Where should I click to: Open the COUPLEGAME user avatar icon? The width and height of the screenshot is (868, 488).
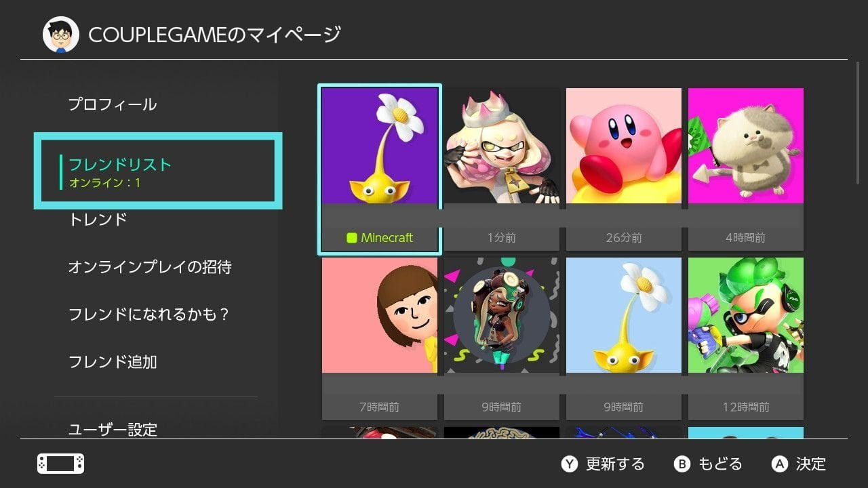(x=61, y=35)
